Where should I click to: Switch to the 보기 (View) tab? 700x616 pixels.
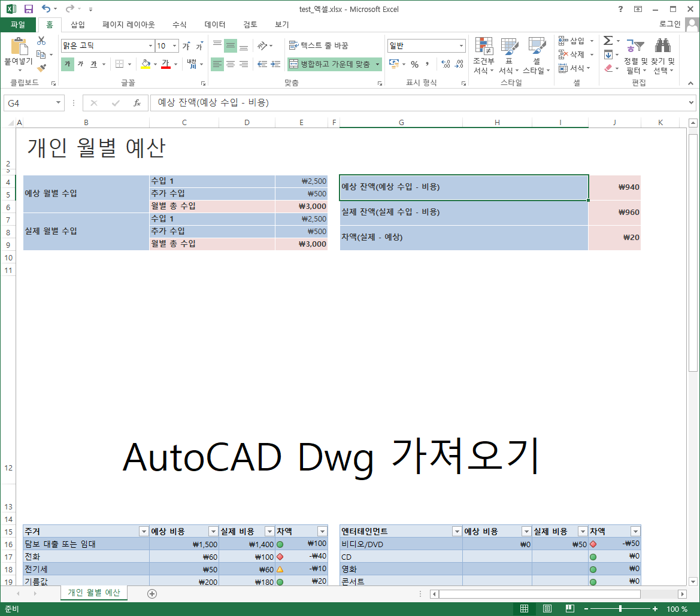click(282, 25)
